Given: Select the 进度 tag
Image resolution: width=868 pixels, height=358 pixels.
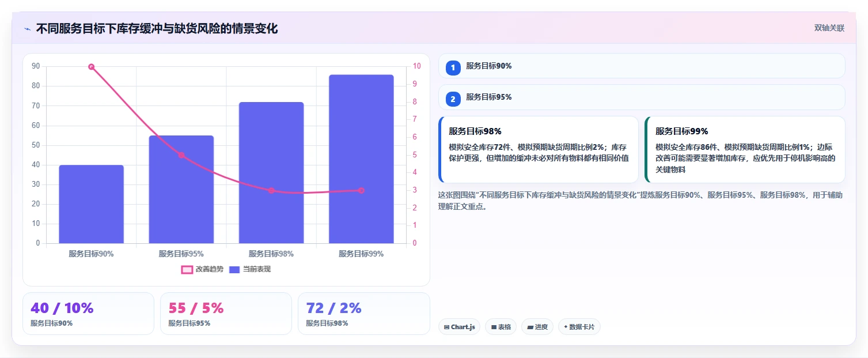Looking at the screenshot, I should tap(537, 327).
